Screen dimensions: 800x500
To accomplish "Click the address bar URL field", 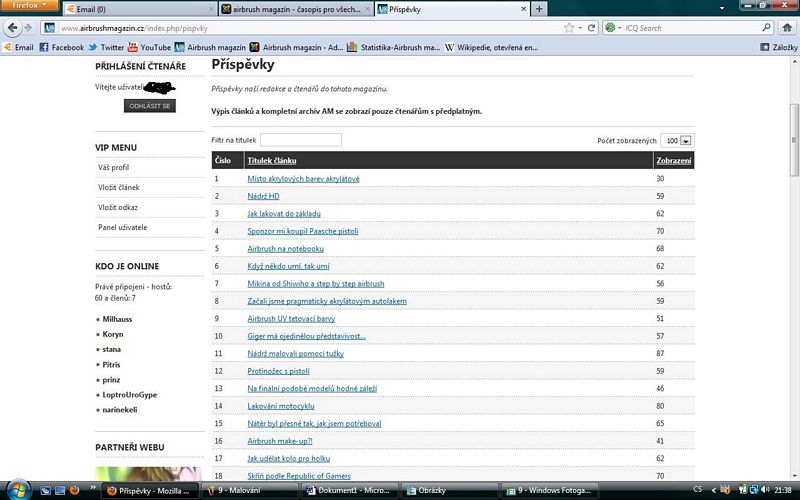I will 300,28.
